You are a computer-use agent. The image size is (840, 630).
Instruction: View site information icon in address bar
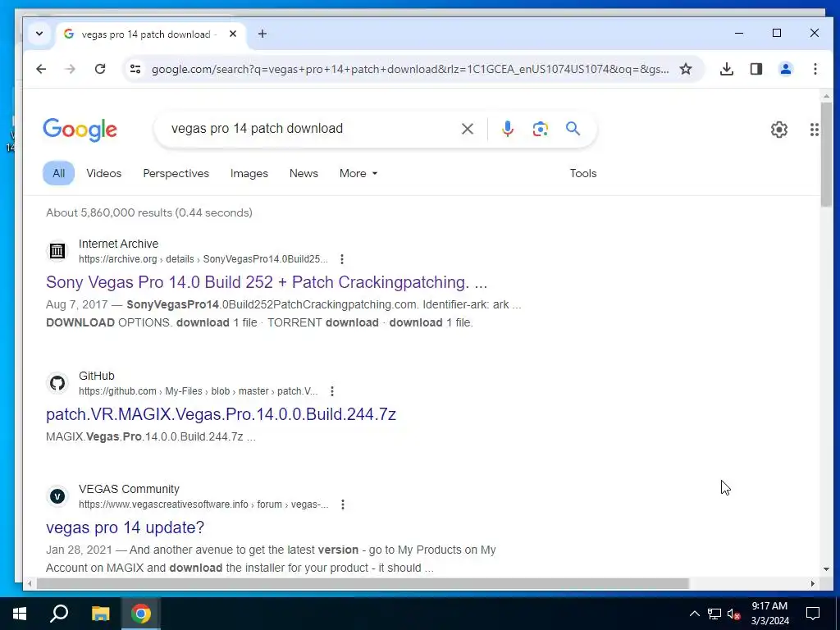[135, 69]
